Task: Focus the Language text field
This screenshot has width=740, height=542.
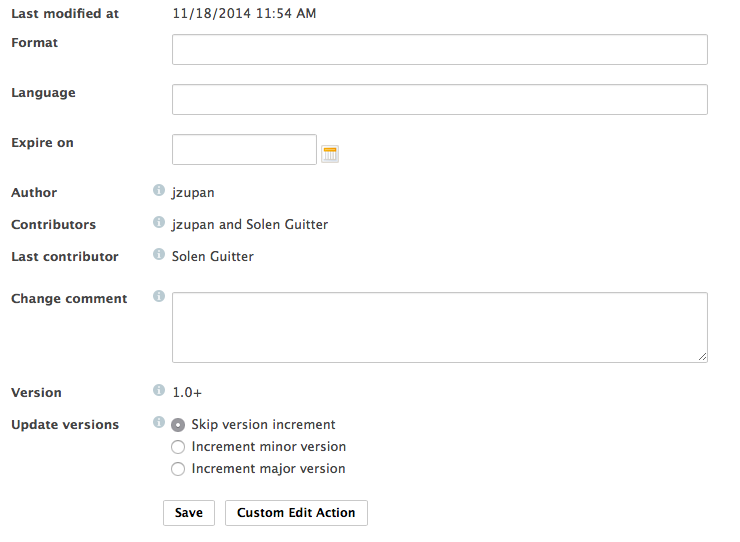Action: 440,100
